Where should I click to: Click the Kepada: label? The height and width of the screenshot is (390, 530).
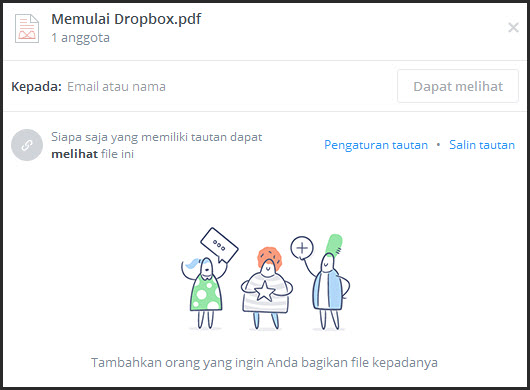[x=37, y=87]
